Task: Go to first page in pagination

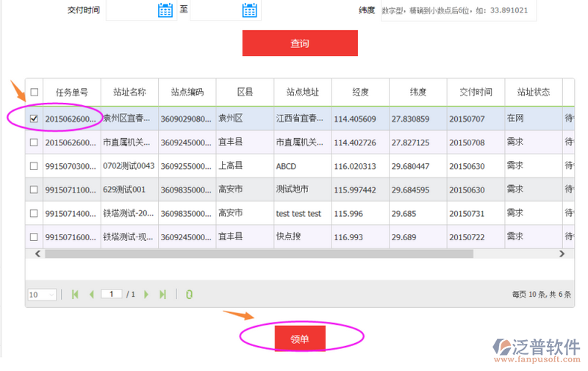Action: click(75, 295)
